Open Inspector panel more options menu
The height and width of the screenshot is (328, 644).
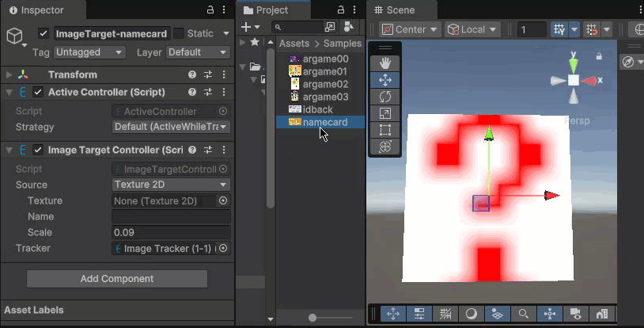(224, 10)
